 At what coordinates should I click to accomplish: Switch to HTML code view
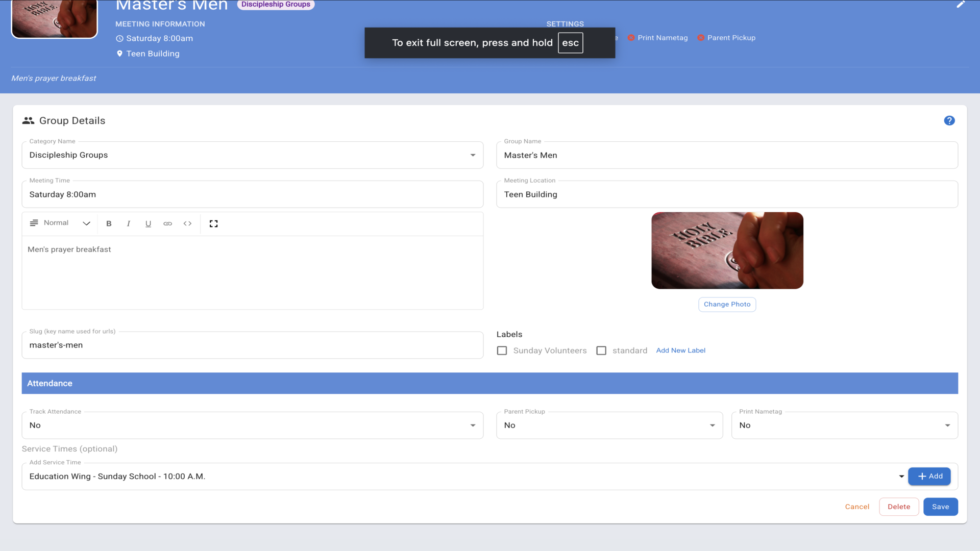[187, 223]
